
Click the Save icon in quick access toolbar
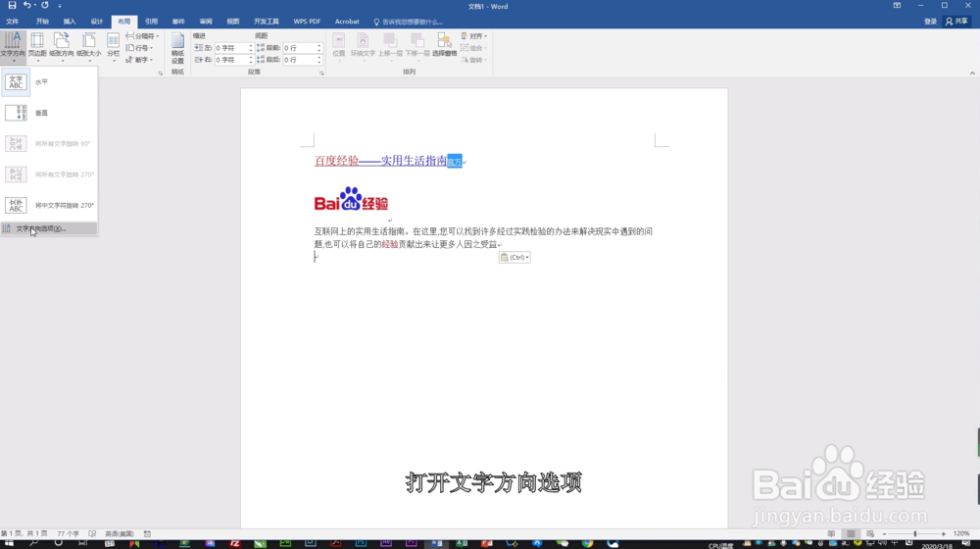(x=12, y=6)
